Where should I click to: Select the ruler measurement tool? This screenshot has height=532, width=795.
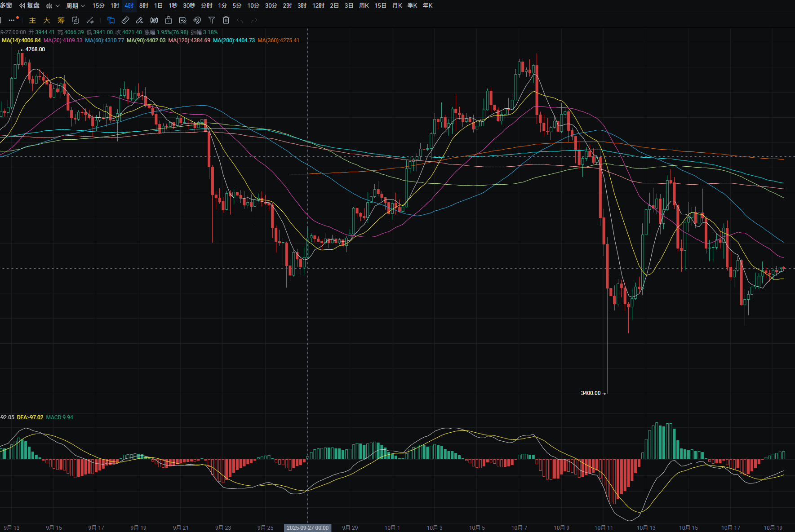(125, 20)
